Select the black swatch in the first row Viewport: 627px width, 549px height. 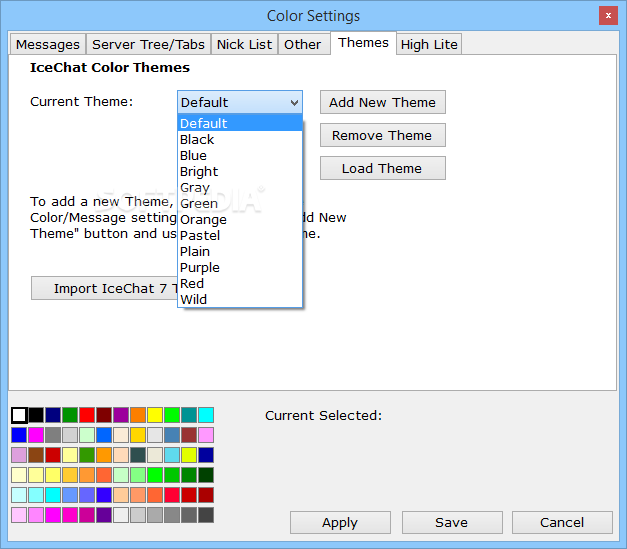coord(36,415)
